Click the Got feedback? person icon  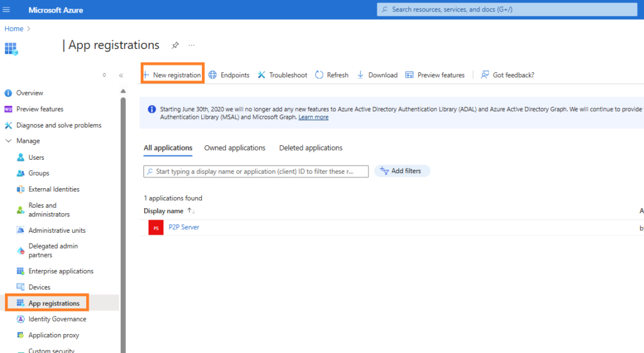click(x=485, y=75)
